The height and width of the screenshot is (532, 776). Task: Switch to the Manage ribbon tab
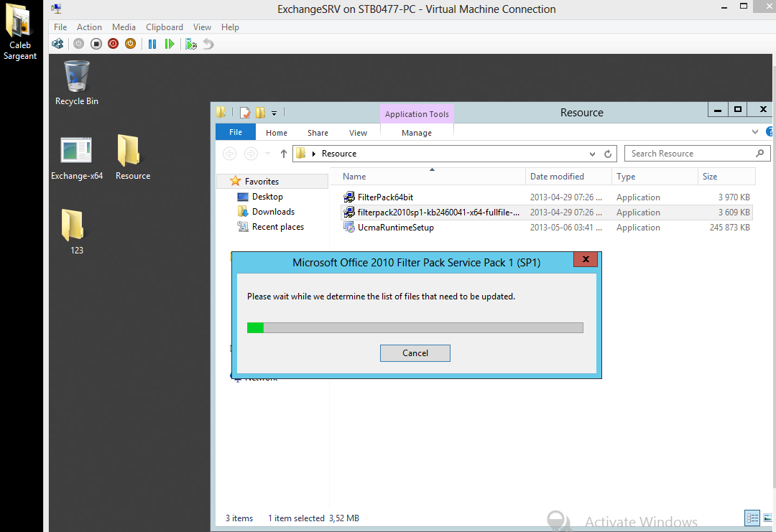pos(417,133)
